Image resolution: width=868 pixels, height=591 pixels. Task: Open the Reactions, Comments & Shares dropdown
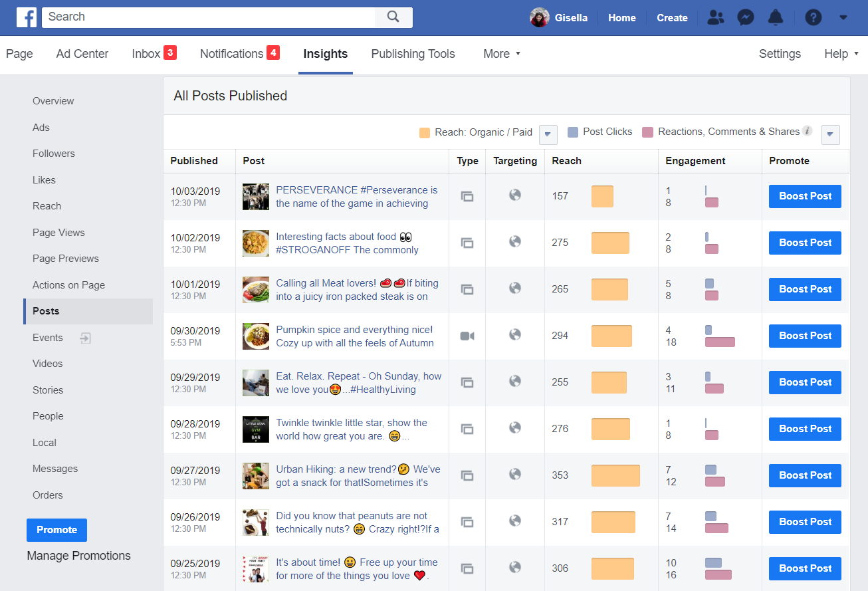(x=831, y=134)
